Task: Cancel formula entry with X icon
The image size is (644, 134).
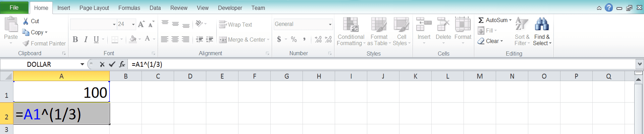Action: click(x=102, y=64)
